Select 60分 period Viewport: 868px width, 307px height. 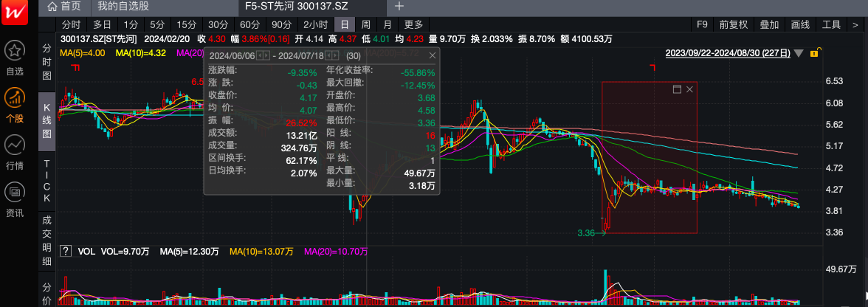[x=249, y=24]
